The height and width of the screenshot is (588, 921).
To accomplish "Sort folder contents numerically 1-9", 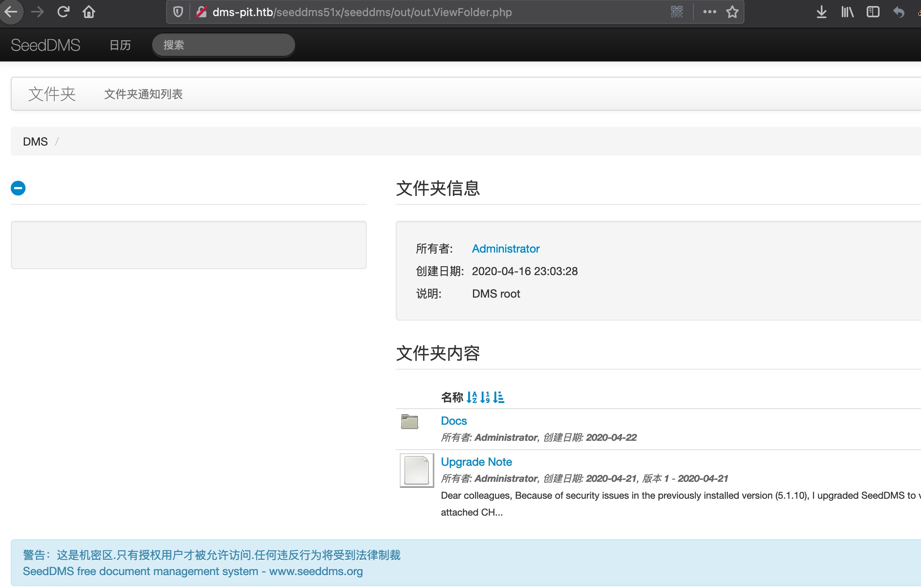I will click(x=485, y=397).
